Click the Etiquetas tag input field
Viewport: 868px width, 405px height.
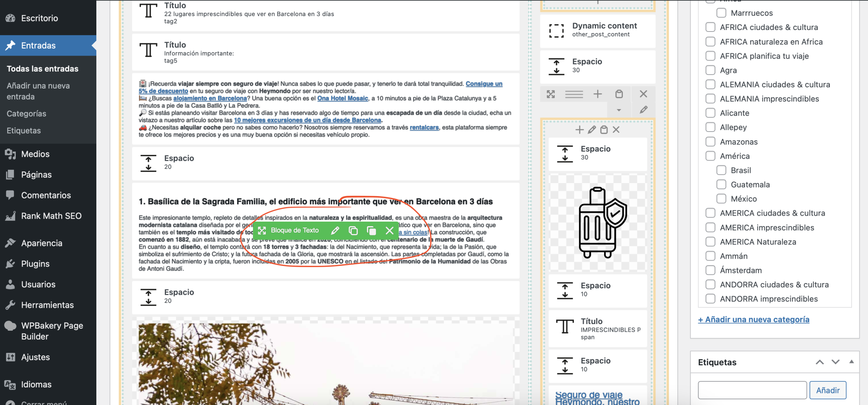pyautogui.click(x=752, y=390)
